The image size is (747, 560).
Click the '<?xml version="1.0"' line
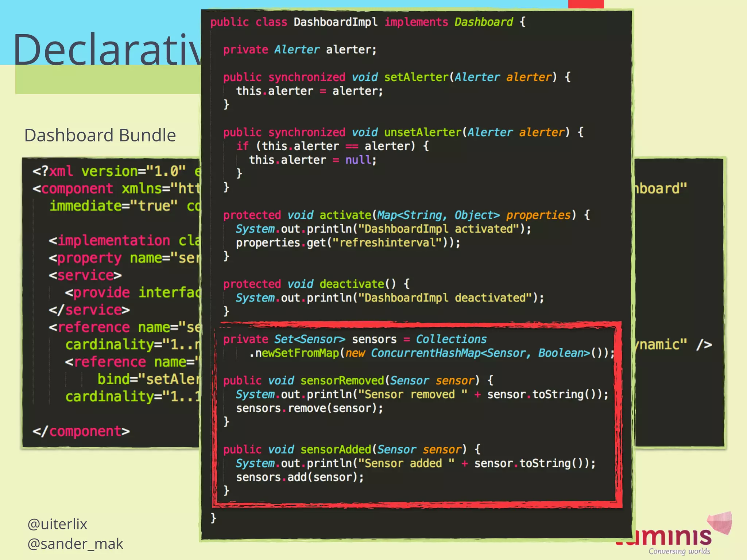116,171
